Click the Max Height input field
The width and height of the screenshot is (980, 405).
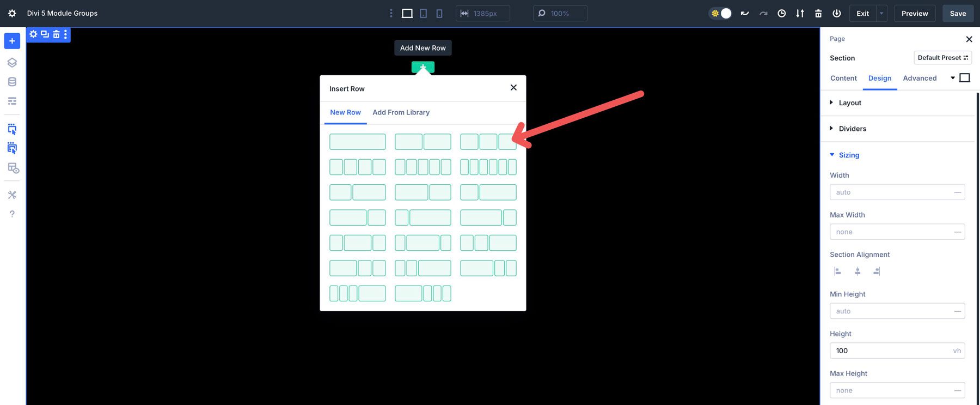click(897, 390)
